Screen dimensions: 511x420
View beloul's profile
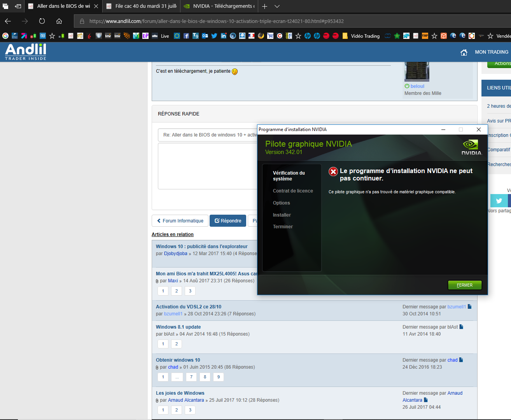(x=417, y=86)
